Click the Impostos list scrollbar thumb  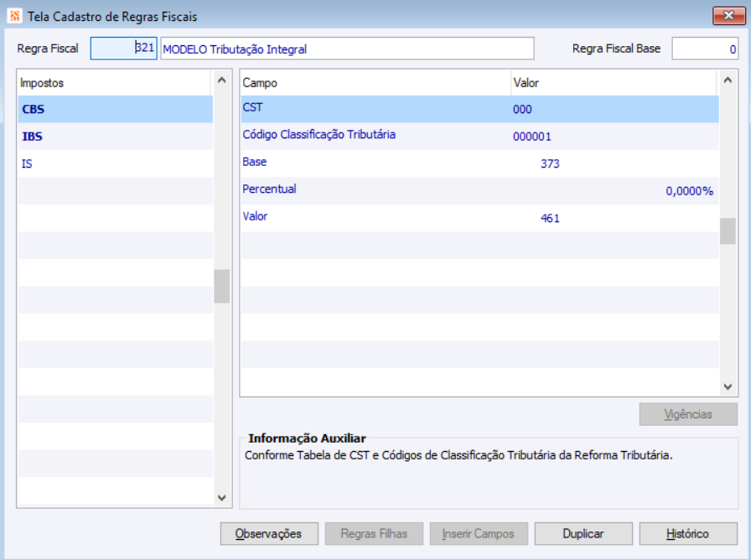click(x=222, y=287)
